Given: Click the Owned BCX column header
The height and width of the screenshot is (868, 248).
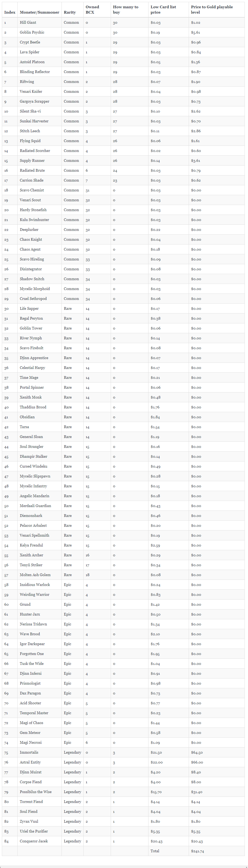Looking at the screenshot, I should (92, 9).
